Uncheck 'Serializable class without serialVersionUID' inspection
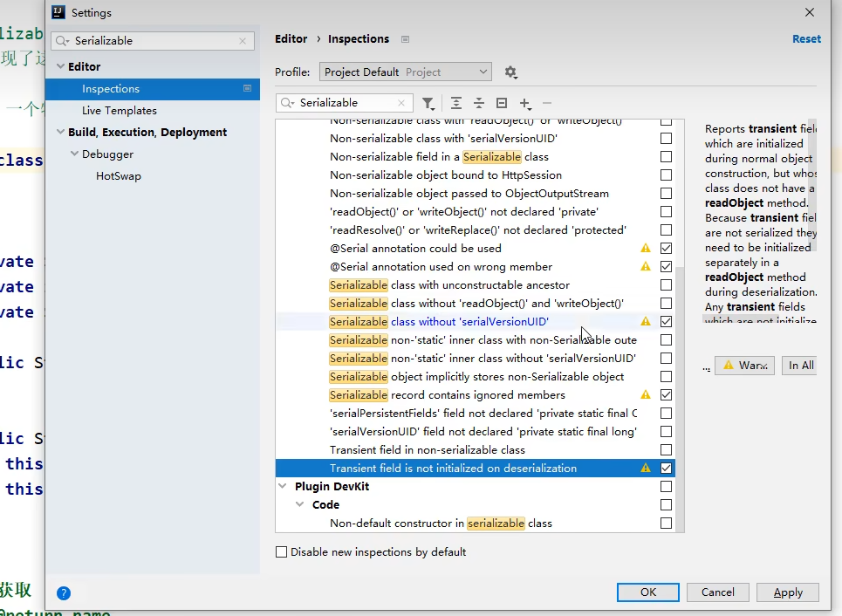The image size is (842, 616). tap(666, 322)
